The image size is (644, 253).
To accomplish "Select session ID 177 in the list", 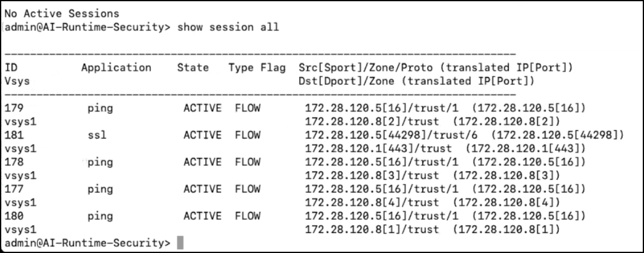I will click(x=14, y=189).
